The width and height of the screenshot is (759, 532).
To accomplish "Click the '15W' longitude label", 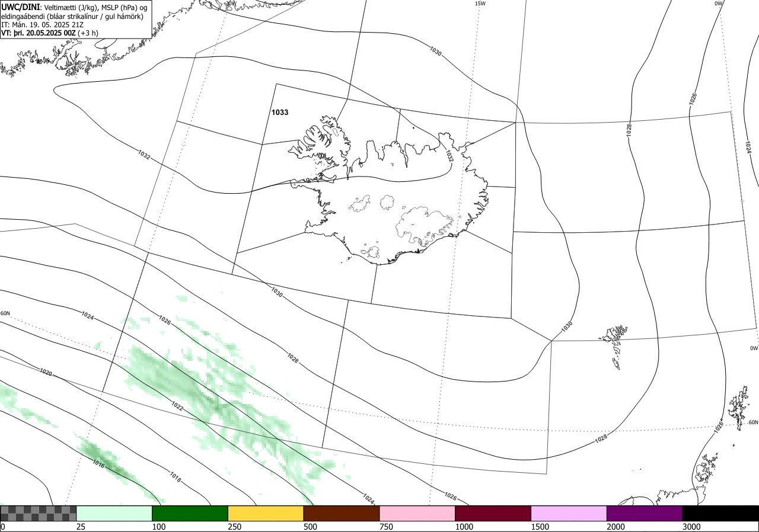I will 480,4.
